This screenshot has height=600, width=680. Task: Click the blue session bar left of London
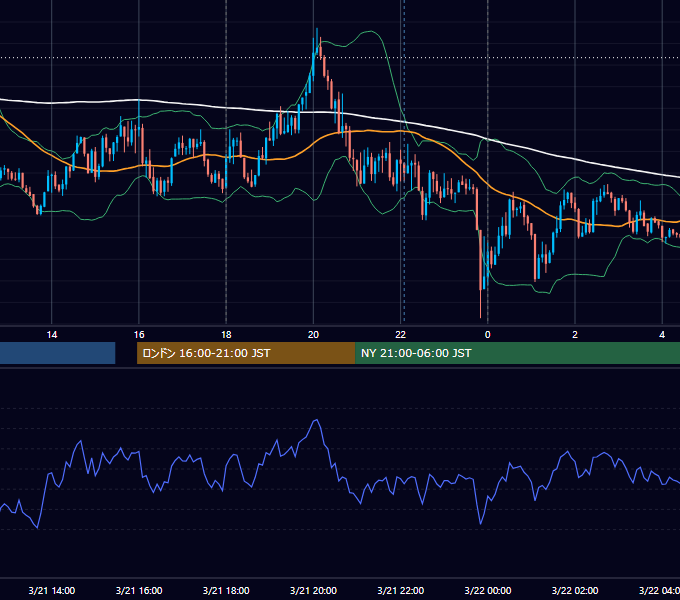pos(57,353)
